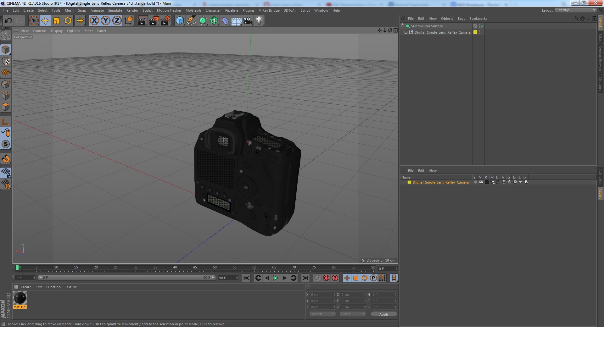Click Make Editable icon in left sidebar

[x=6, y=36]
